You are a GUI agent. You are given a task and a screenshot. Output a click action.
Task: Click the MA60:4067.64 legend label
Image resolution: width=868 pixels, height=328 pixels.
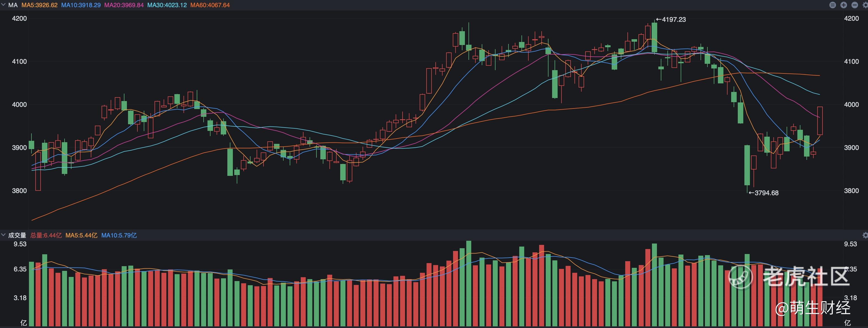tap(210, 5)
